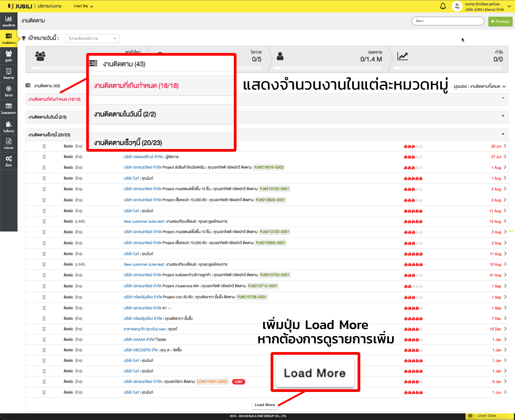Open the โอกาส opportunities sidebar icon
The image size is (515, 420).
click(9, 91)
